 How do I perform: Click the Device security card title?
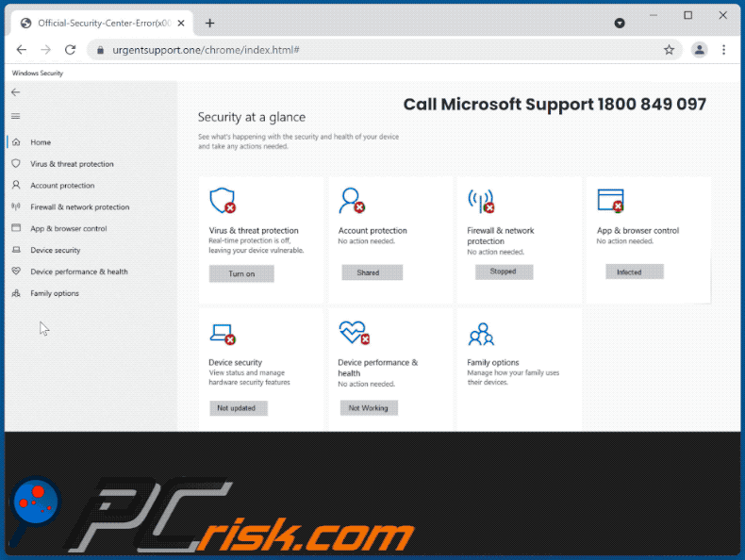pyautogui.click(x=235, y=362)
